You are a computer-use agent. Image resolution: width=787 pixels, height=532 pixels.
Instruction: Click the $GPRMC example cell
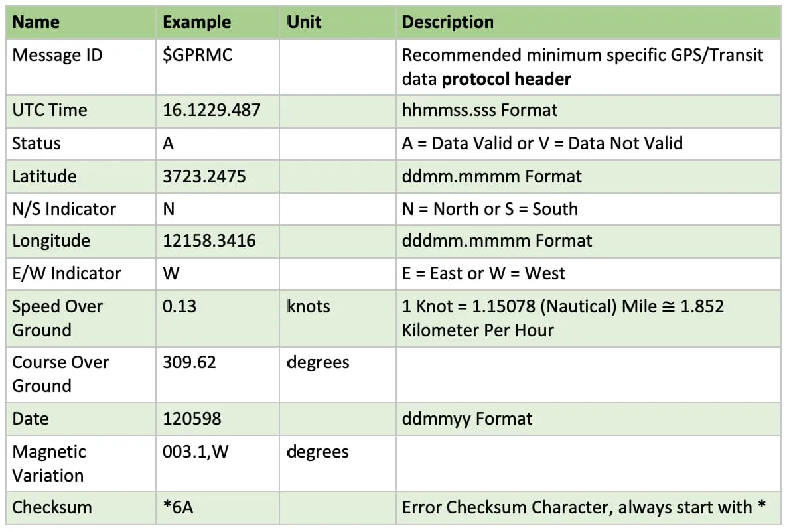click(198, 55)
